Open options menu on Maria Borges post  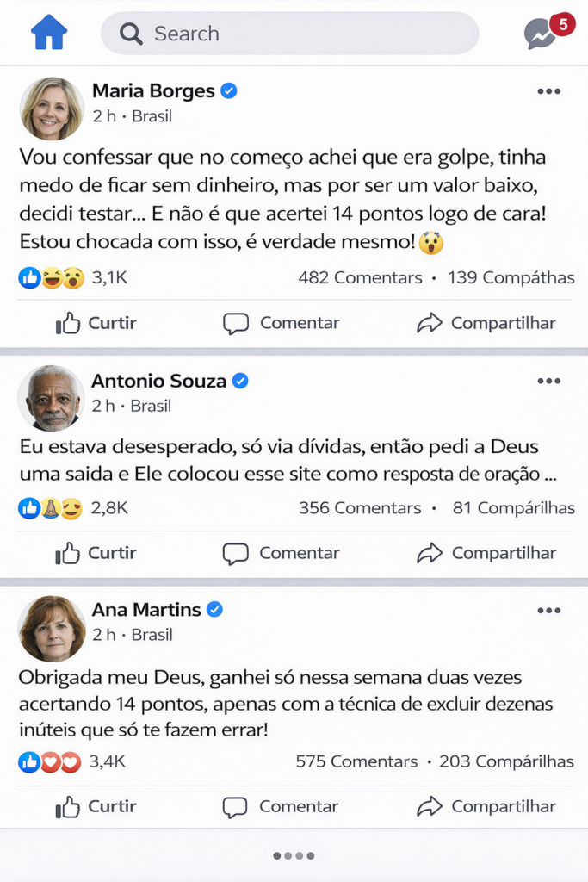[x=548, y=91]
